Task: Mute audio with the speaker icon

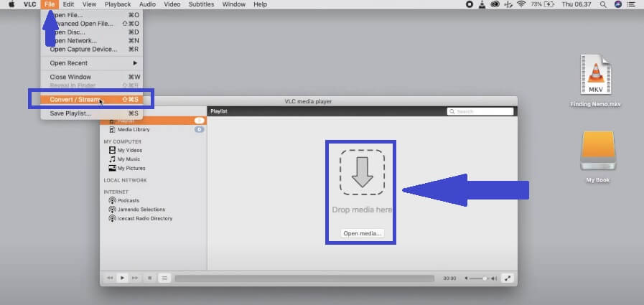Action: click(466, 278)
